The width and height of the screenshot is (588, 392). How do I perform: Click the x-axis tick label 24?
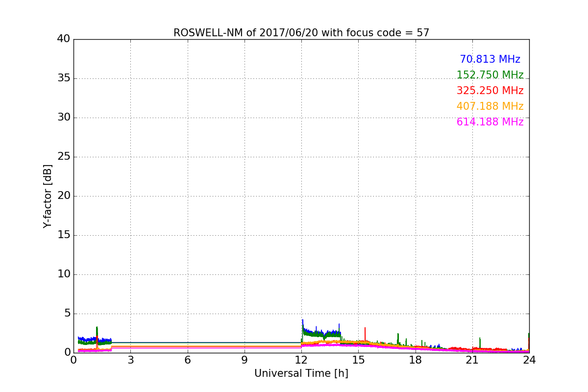tap(529, 360)
